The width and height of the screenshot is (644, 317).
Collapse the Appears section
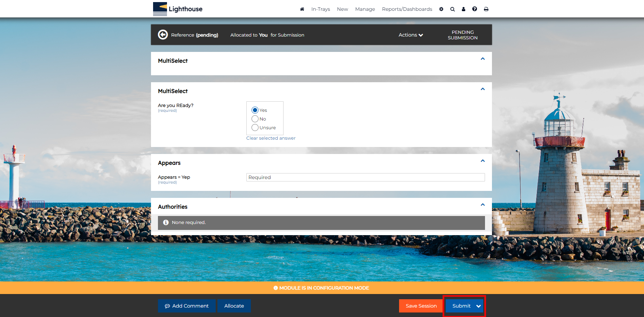[483, 161]
